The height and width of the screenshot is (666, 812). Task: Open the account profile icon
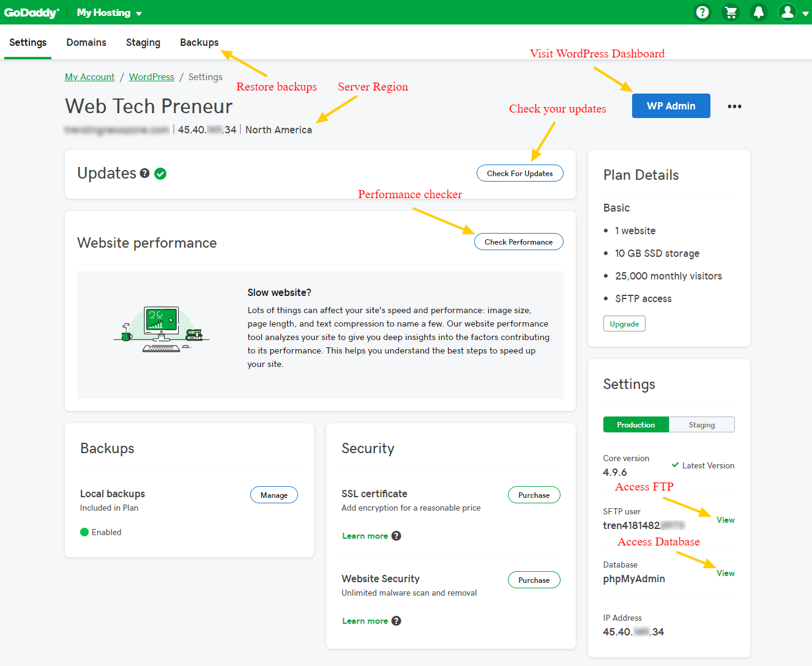click(x=787, y=12)
